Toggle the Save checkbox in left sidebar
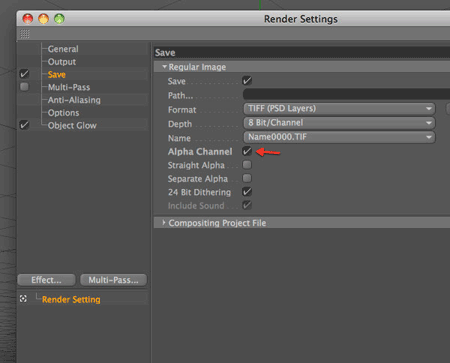 click(24, 74)
